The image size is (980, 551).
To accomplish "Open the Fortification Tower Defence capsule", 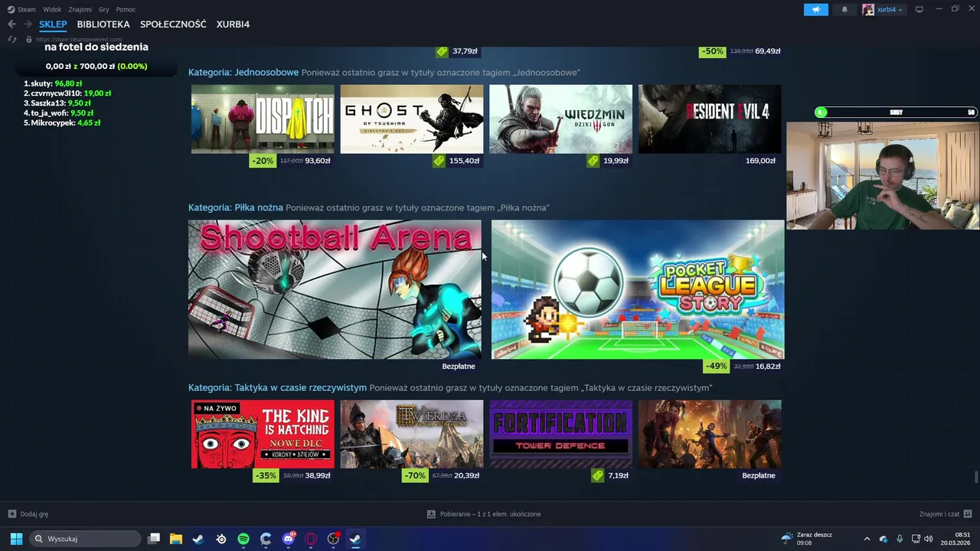I will click(x=561, y=434).
